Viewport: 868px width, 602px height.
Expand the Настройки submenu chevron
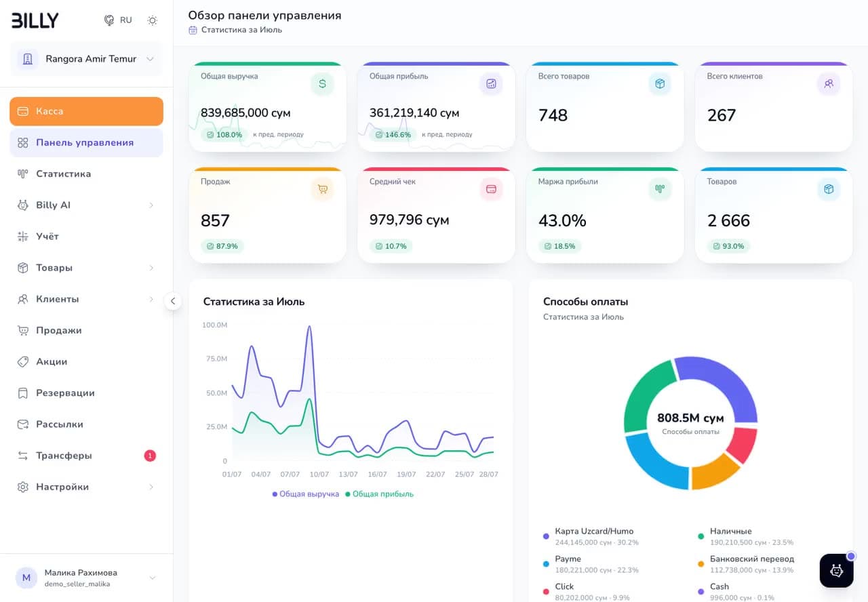[x=151, y=487]
